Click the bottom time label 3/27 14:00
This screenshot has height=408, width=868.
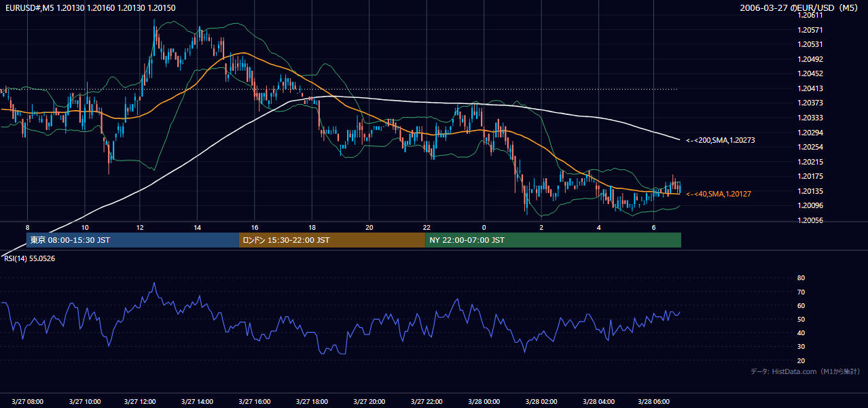(x=198, y=401)
